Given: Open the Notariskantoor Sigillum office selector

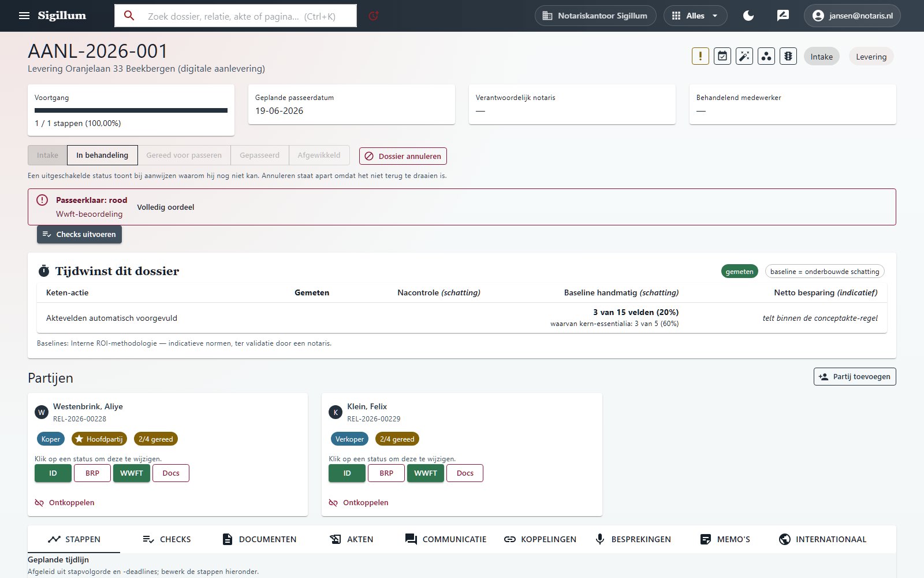Looking at the screenshot, I should 595,16.
